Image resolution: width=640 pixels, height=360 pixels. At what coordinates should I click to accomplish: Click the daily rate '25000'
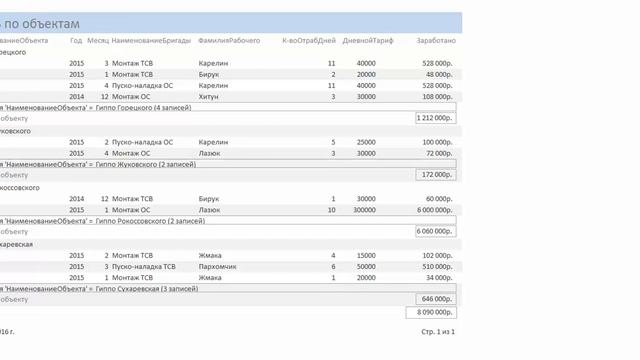366,142
